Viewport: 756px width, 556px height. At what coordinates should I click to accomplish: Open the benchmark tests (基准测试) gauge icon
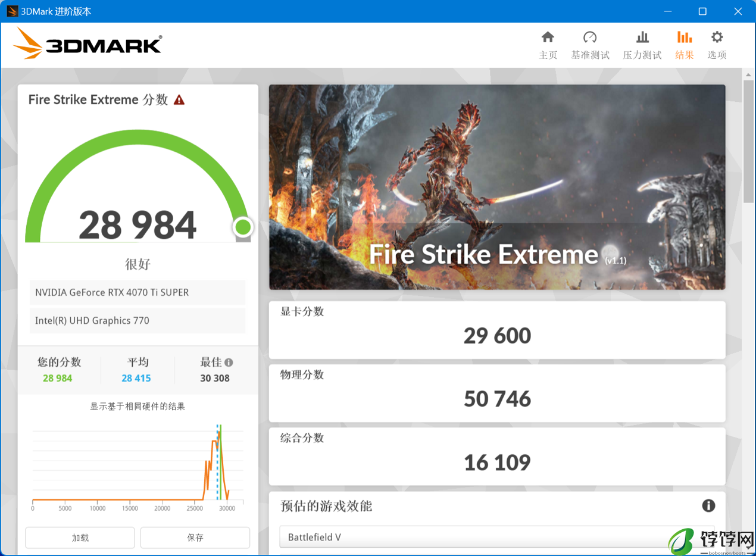590,38
